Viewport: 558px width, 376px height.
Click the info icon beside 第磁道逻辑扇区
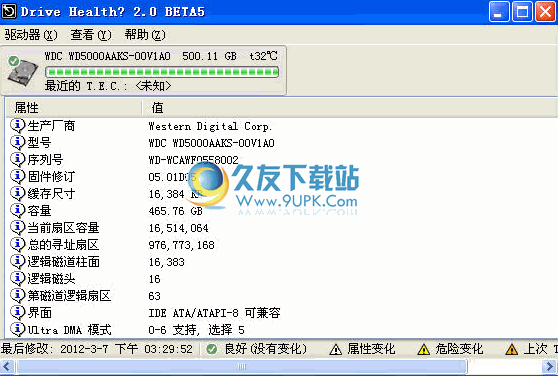[17, 296]
